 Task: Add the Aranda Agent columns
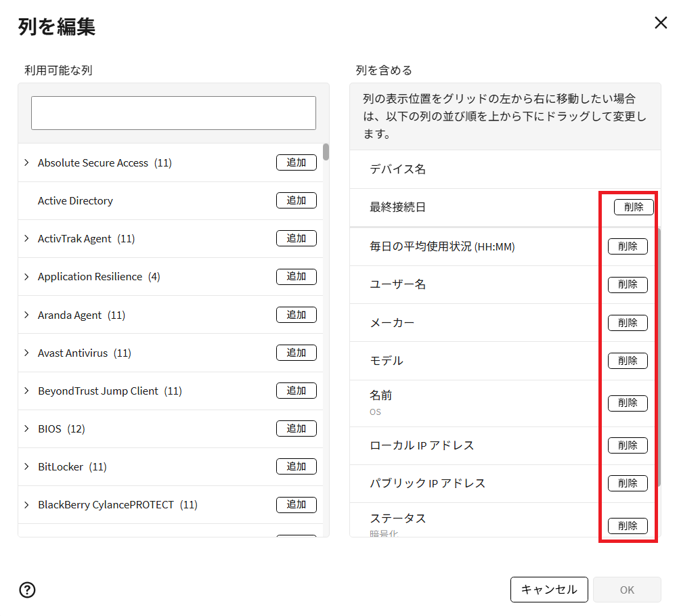click(x=296, y=315)
